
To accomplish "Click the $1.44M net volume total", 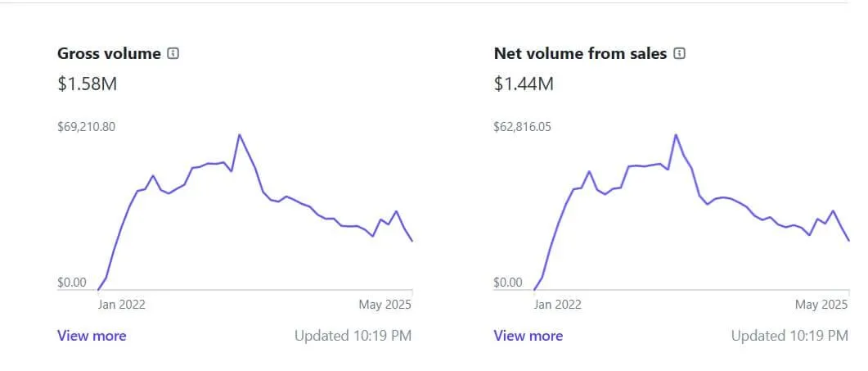I will coord(524,84).
